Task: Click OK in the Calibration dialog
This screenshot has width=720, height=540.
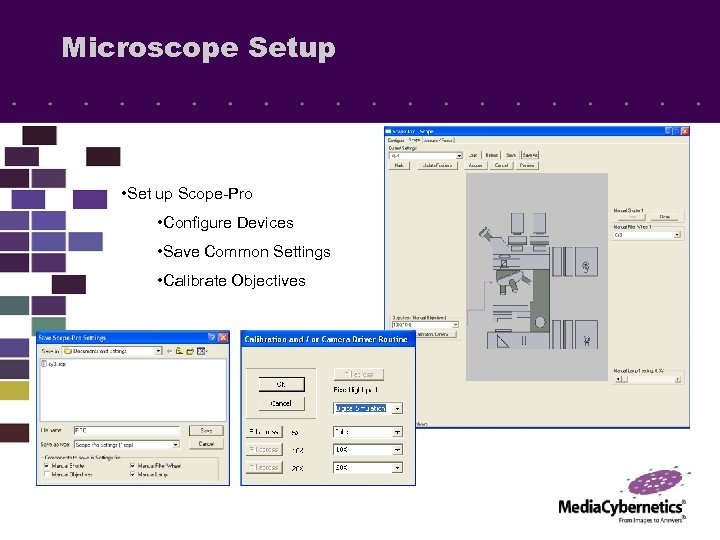Action: pyautogui.click(x=281, y=384)
